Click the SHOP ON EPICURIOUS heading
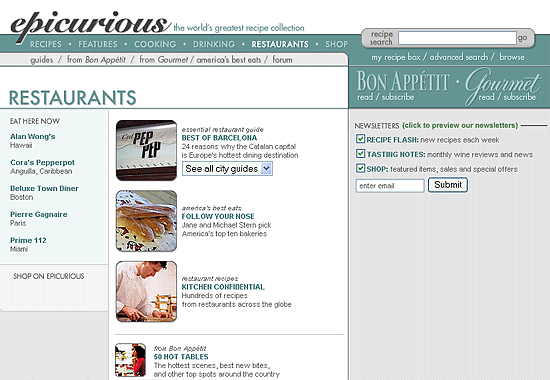550x380 pixels. (x=49, y=276)
